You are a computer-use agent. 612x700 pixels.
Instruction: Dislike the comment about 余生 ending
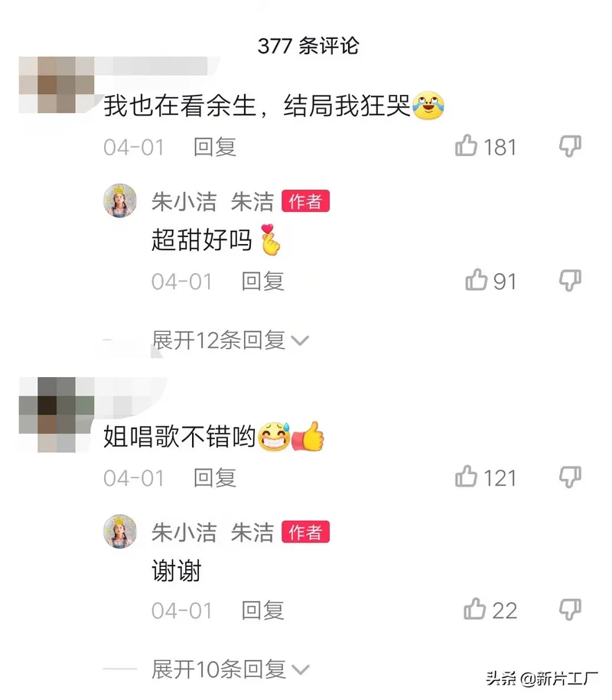571,146
